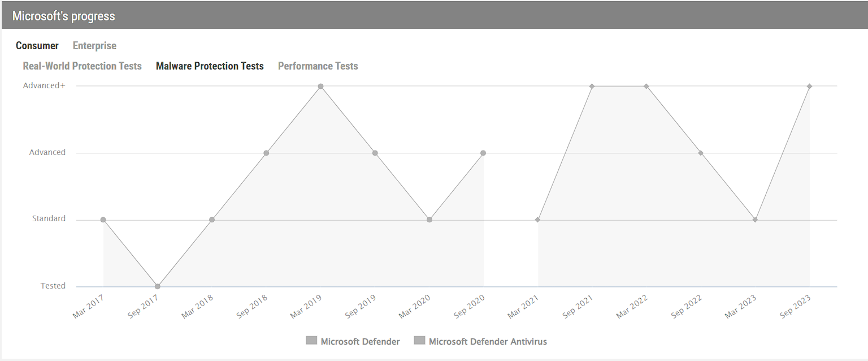The height and width of the screenshot is (361, 868).
Task: Select the Sep 2020 data point
Action: [x=484, y=153]
